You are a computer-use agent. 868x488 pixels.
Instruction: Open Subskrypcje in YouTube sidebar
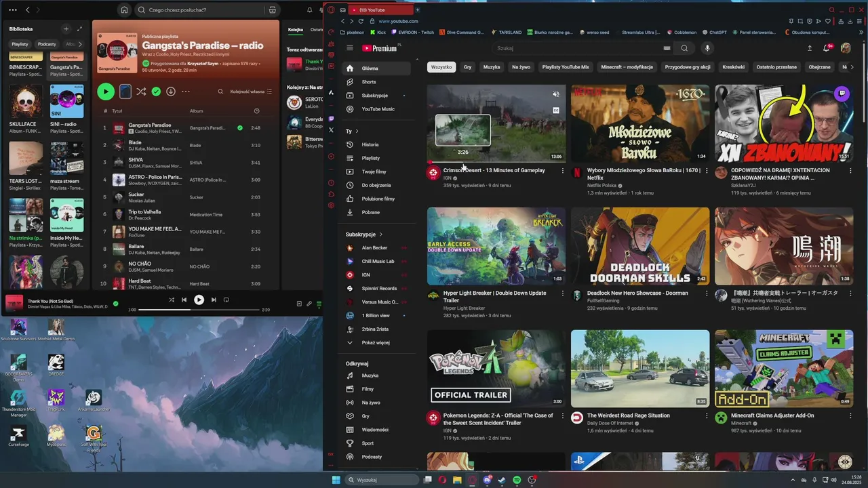tap(377, 96)
